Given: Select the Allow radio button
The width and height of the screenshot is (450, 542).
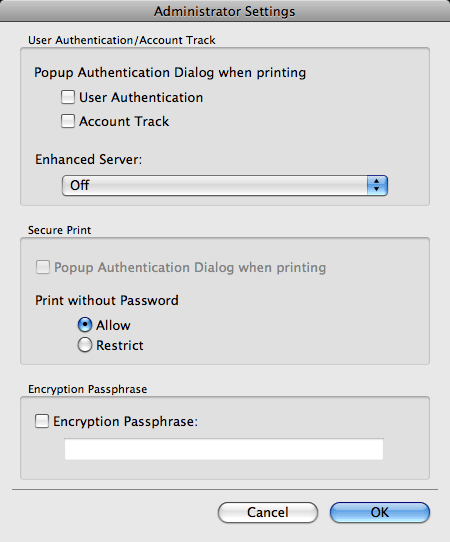Looking at the screenshot, I should pos(85,325).
